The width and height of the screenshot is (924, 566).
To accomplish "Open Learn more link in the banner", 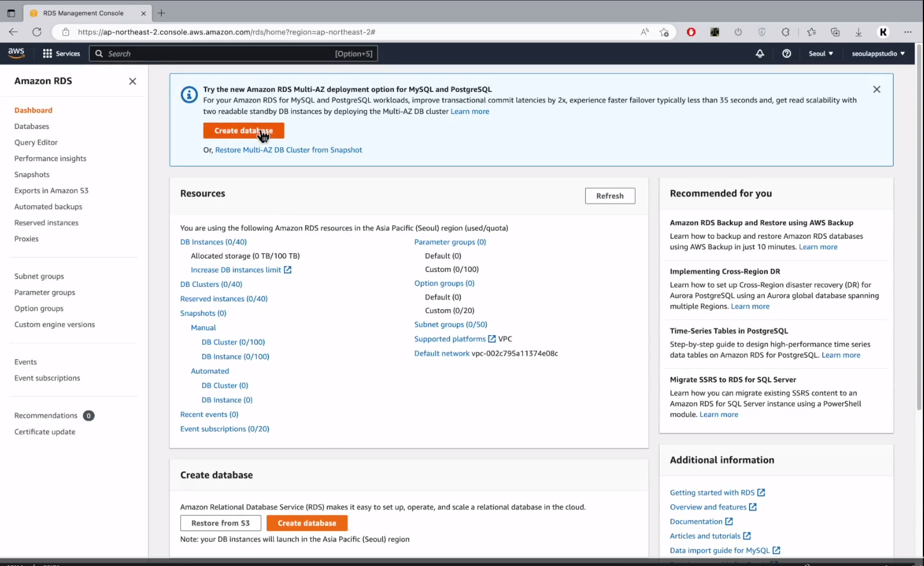I will (470, 111).
